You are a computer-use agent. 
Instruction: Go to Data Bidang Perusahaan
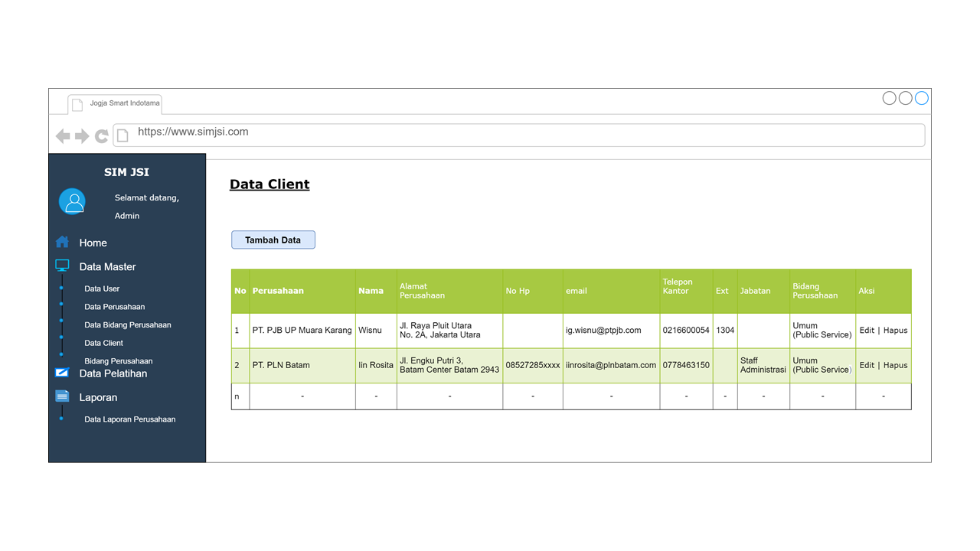point(127,325)
